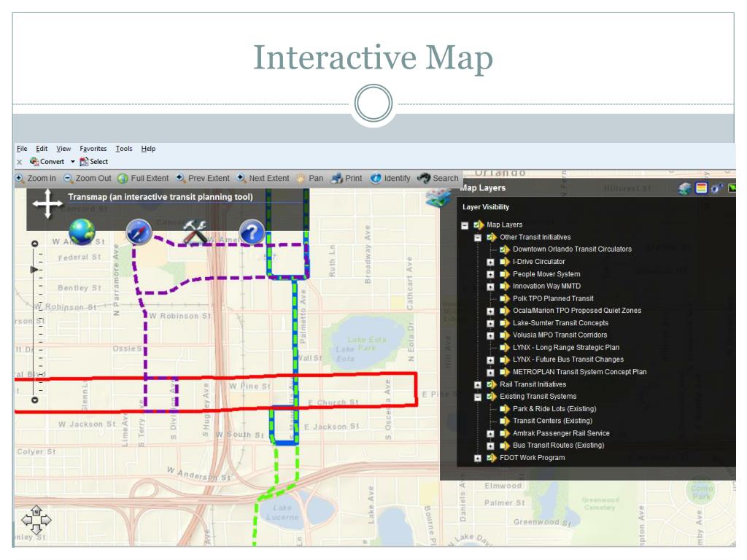This screenshot has height=560, width=747.
Task: Open the Favorites menu
Action: point(93,149)
